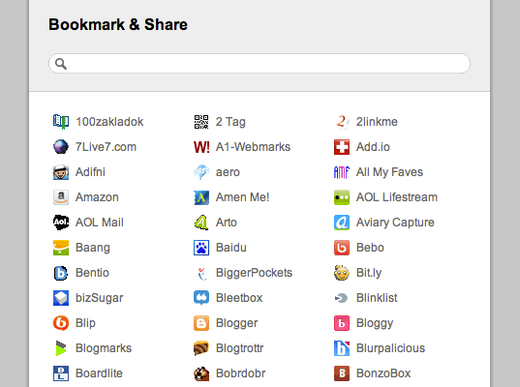This screenshot has width=520, height=387.
Task: Click the Blogger orange icon
Action: click(201, 323)
